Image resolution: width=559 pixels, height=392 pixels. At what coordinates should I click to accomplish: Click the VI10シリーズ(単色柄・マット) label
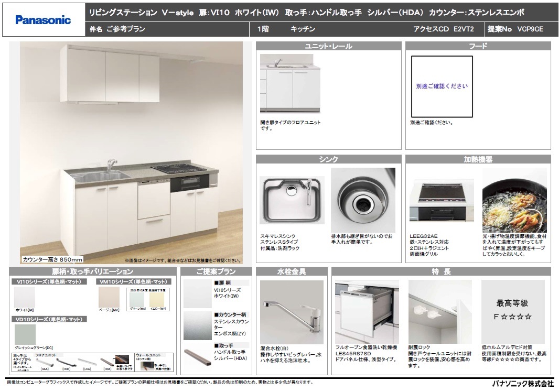coord(49,281)
